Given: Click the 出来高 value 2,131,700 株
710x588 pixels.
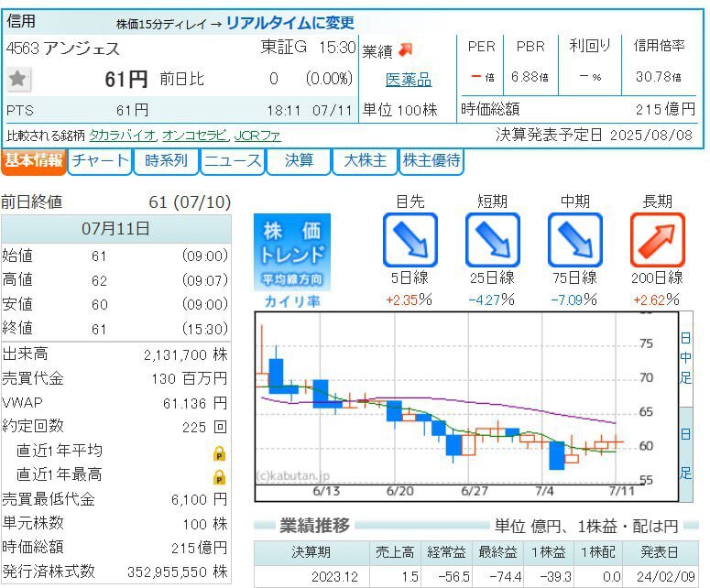Looking at the screenshot, I should pos(186,354).
